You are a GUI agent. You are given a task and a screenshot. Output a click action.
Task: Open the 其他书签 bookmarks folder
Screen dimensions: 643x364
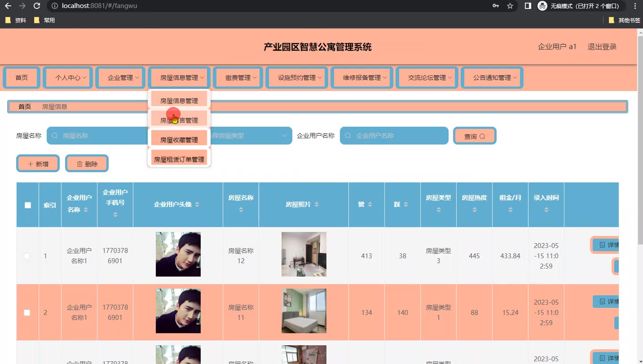[624, 20]
